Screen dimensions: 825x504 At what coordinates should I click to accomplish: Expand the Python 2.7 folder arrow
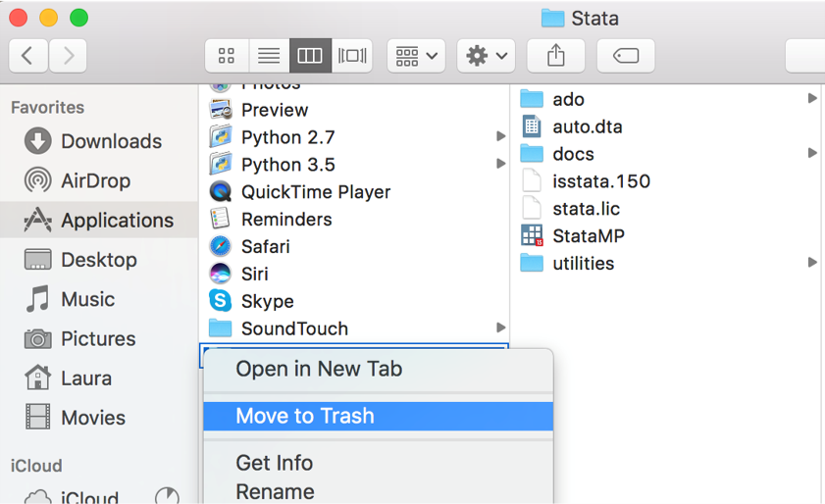tap(501, 136)
